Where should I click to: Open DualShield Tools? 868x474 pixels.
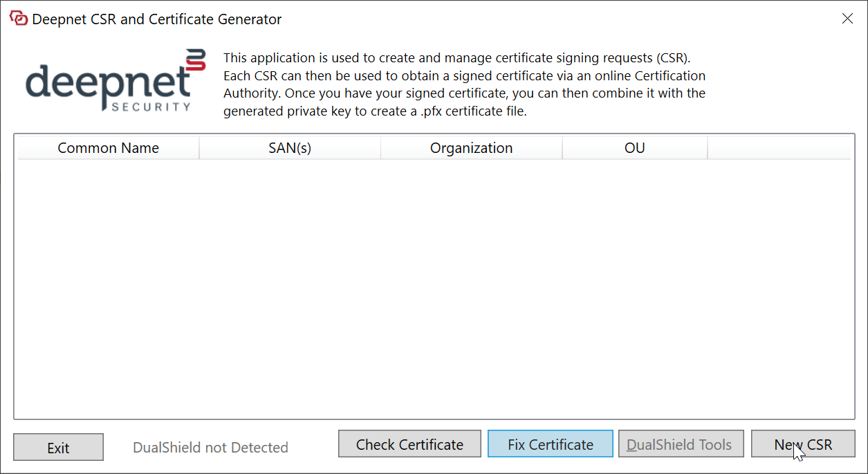[x=678, y=444]
